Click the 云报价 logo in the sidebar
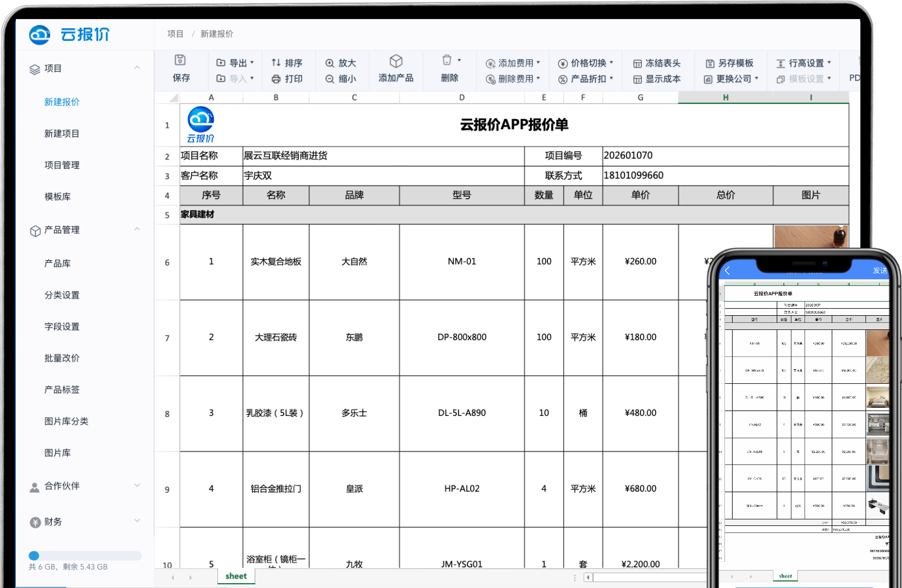The width and height of the screenshot is (902, 588). pyautogui.click(x=69, y=34)
